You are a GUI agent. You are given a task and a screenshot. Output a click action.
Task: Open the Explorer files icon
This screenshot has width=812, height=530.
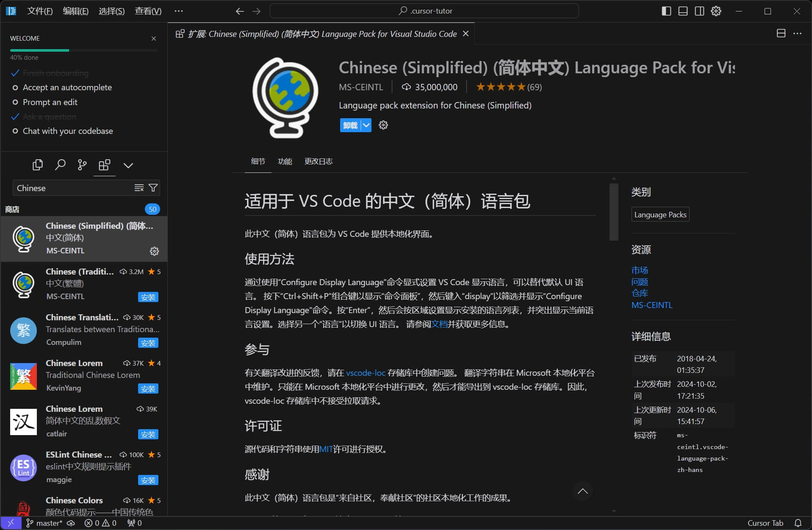click(38, 165)
